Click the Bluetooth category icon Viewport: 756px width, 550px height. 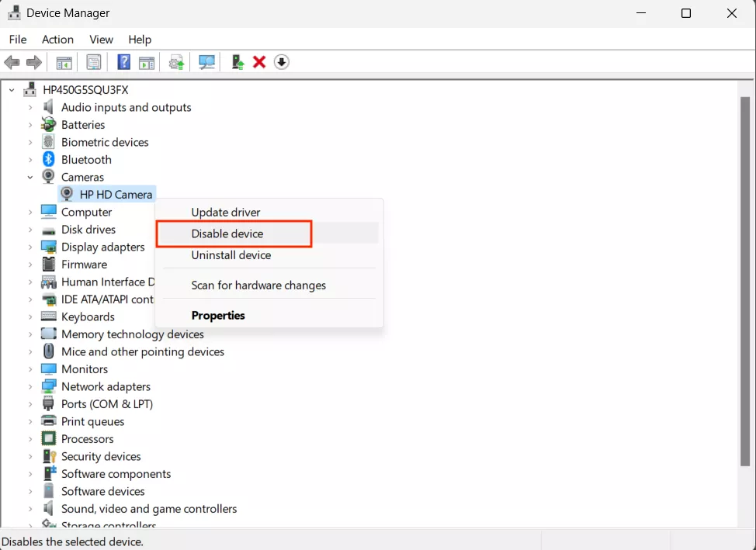48,159
